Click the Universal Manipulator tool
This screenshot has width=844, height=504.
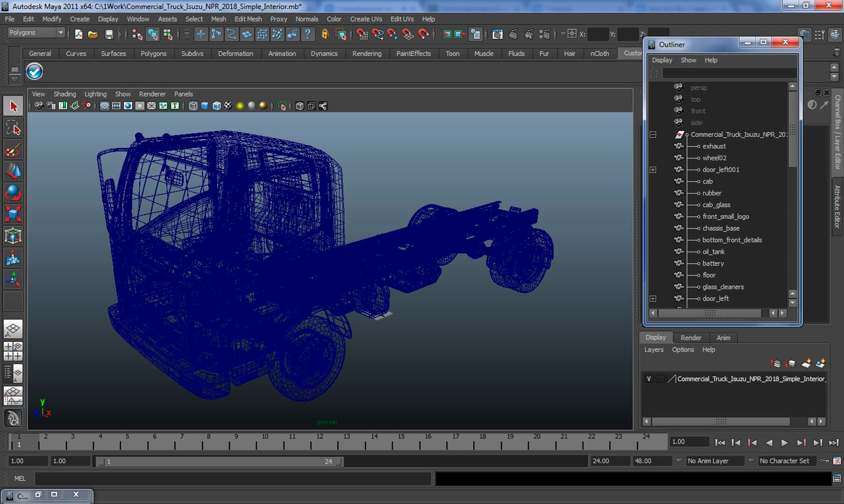13,236
